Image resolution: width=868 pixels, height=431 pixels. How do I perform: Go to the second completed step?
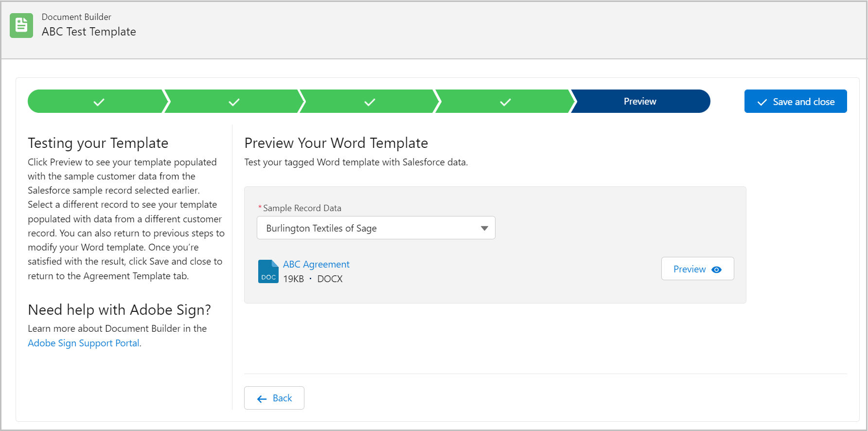pos(234,101)
